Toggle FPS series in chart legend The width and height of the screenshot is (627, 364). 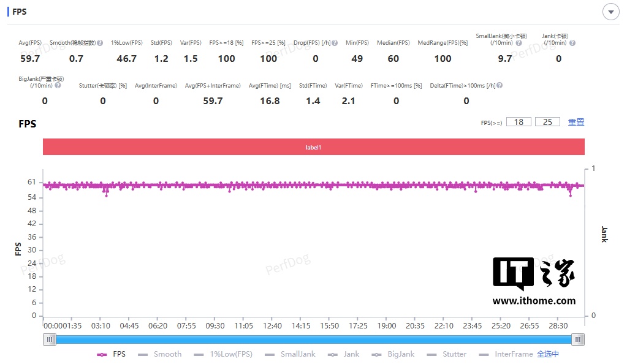coord(111,354)
